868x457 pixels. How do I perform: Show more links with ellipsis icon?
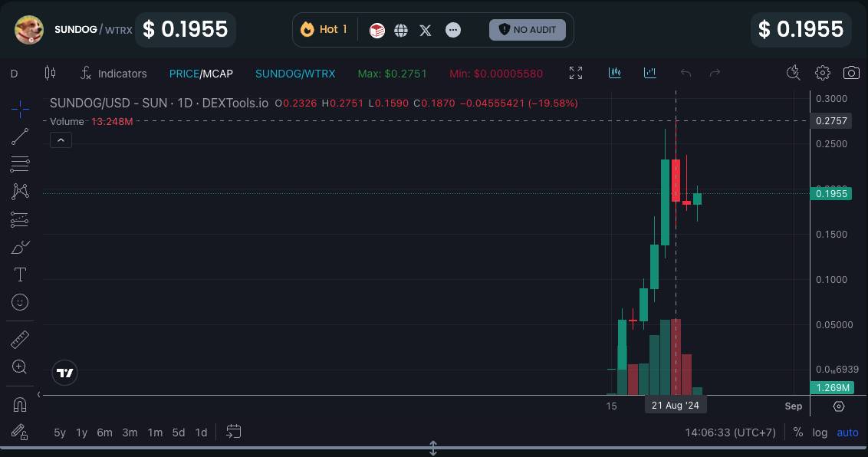[453, 30]
